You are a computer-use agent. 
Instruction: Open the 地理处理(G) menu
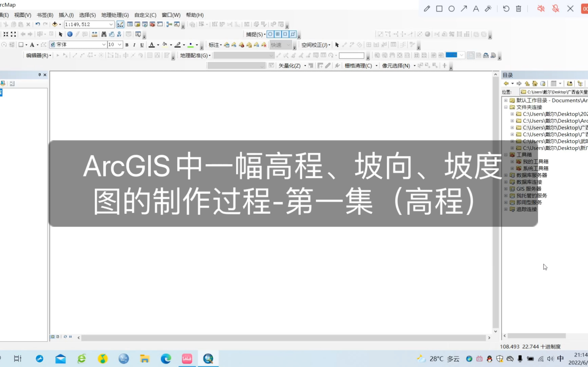coord(115,15)
